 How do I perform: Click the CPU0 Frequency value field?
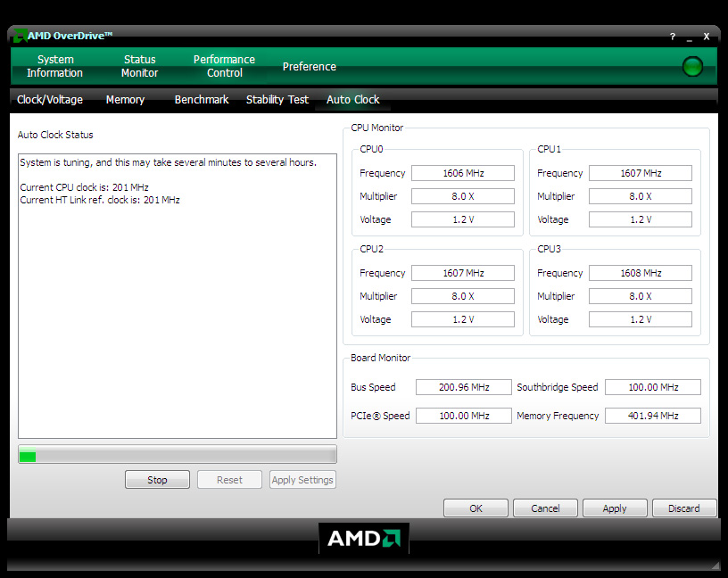[x=463, y=173]
